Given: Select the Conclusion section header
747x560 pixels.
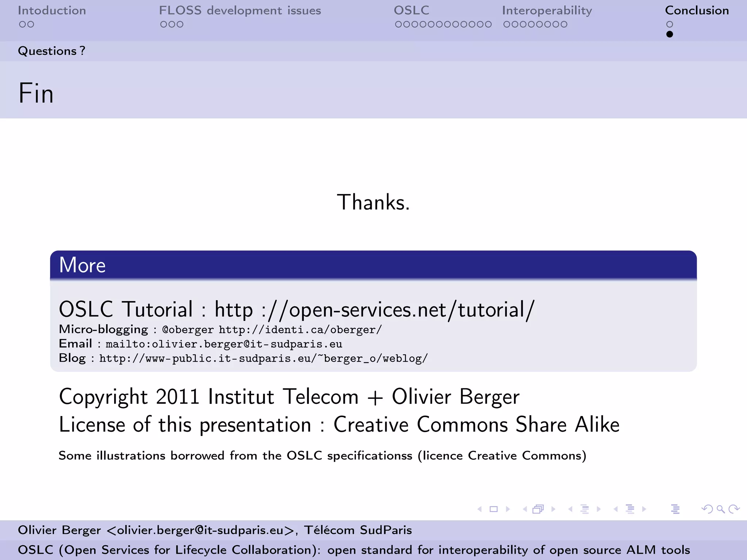Looking at the screenshot, I should coord(697,11).
